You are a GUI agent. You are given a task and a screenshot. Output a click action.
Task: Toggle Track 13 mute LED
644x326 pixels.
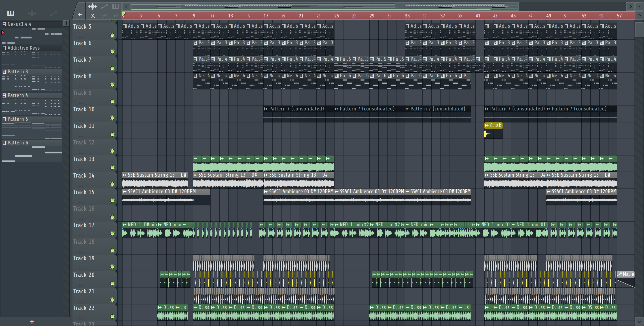(x=112, y=167)
